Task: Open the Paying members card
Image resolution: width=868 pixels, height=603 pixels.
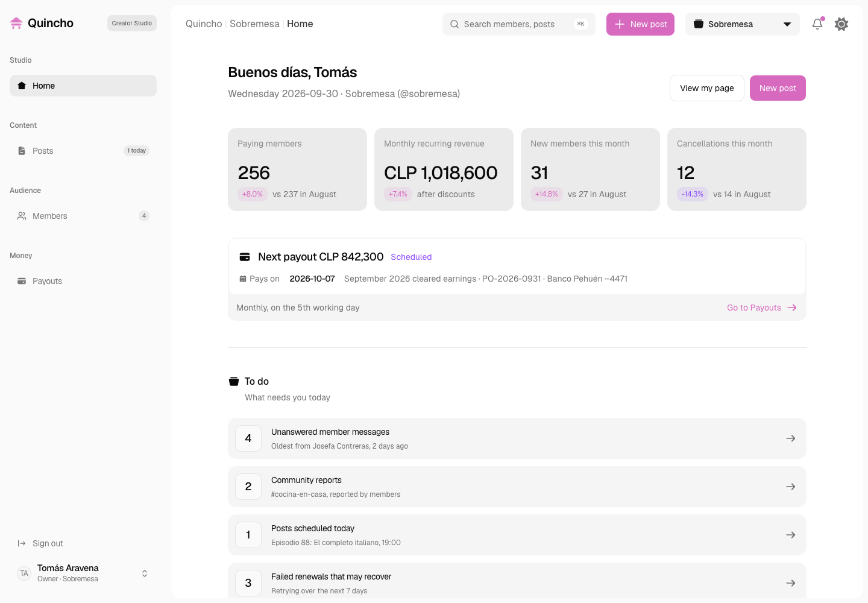Action: point(297,169)
